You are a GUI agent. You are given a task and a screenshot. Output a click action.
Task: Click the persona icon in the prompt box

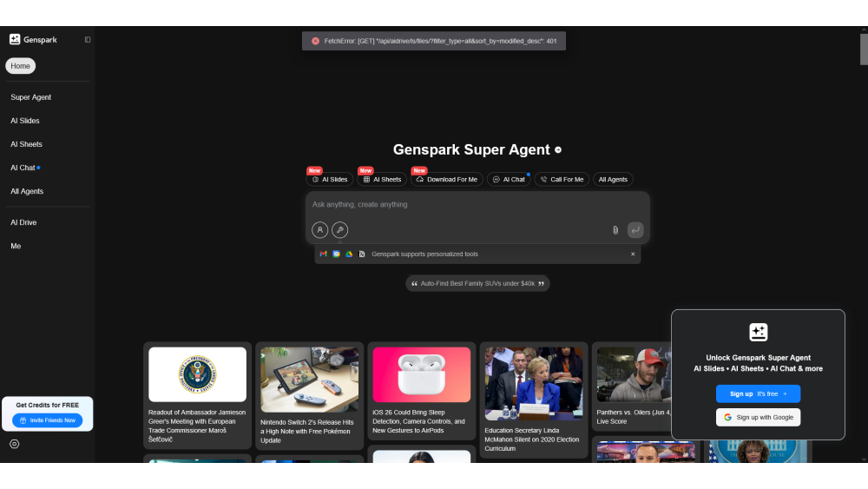(x=320, y=230)
